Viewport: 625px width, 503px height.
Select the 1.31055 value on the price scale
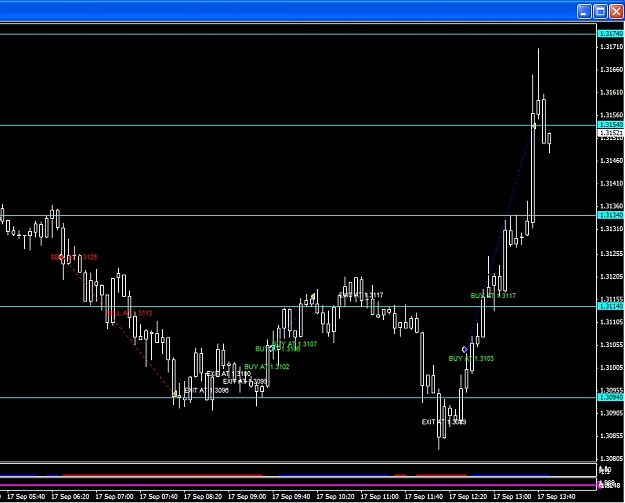click(611, 345)
